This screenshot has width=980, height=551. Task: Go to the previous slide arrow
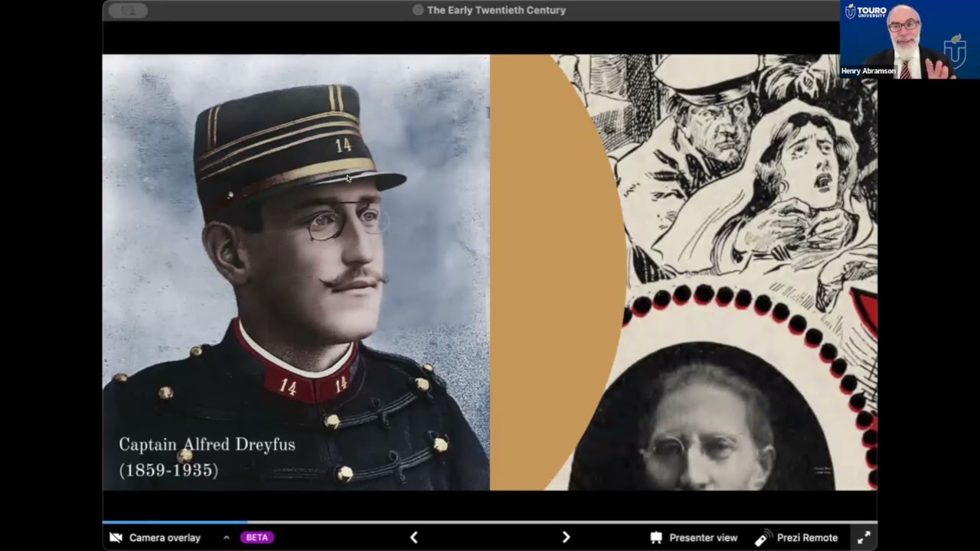(x=413, y=537)
